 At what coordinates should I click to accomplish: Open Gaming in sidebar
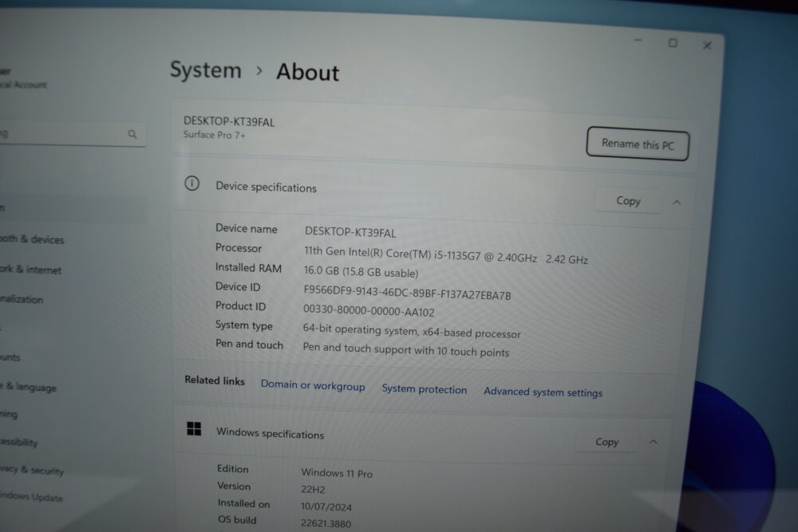click(9, 415)
